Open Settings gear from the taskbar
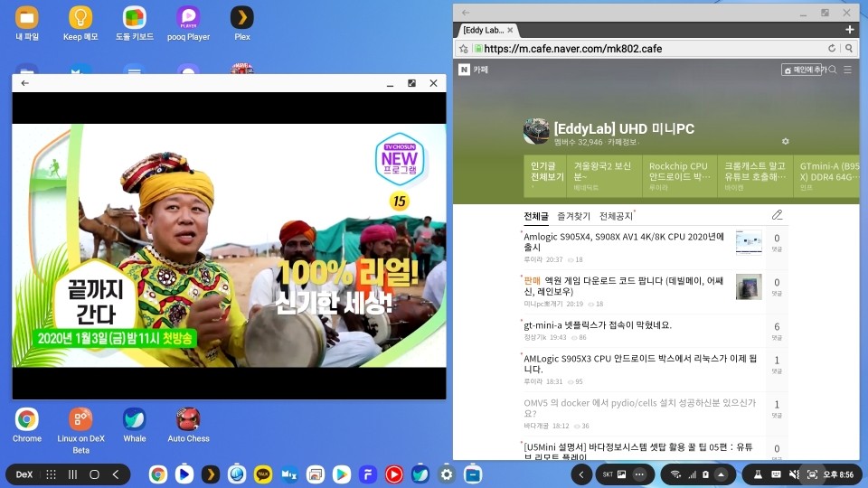Image resolution: width=868 pixels, height=488 pixels. pos(447,474)
